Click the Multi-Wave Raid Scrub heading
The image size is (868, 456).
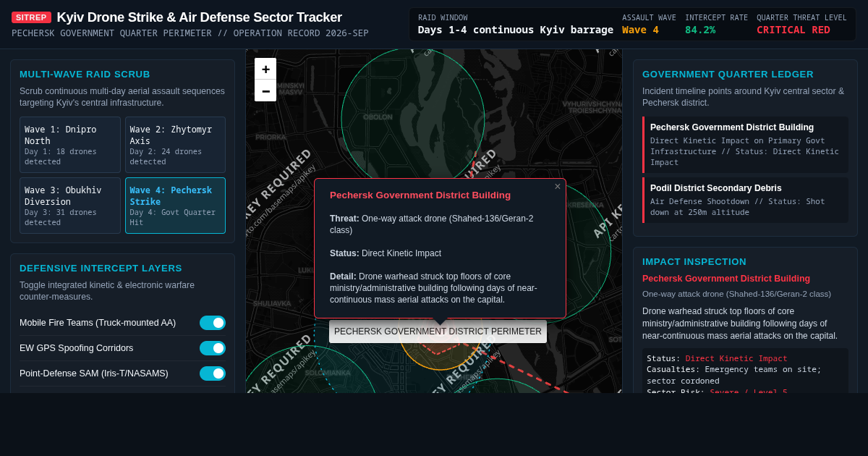(x=85, y=74)
